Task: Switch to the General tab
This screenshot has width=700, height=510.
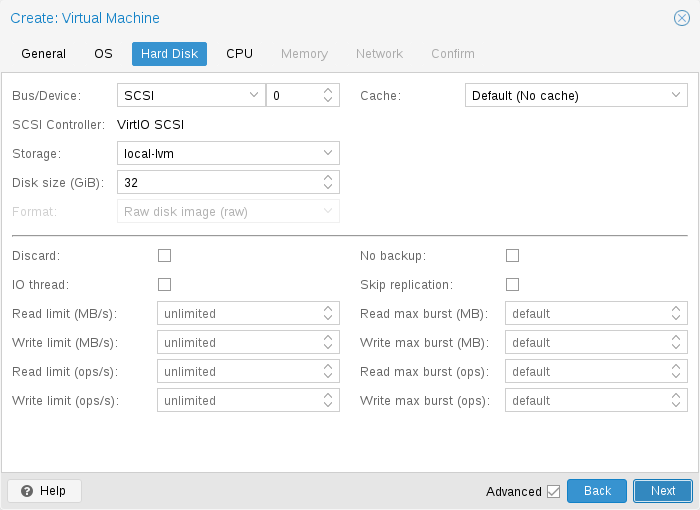Action: (x=43, y=54)
